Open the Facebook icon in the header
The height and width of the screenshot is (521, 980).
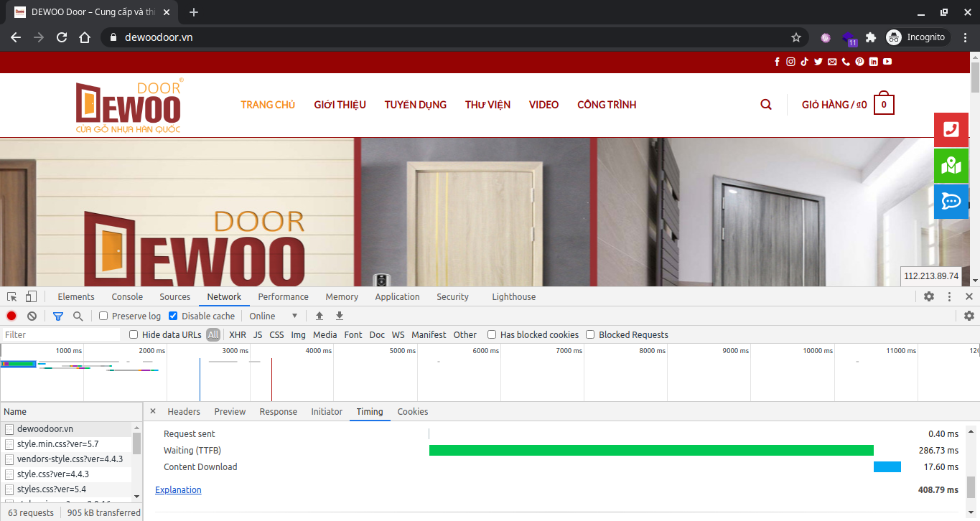point(777,62)
